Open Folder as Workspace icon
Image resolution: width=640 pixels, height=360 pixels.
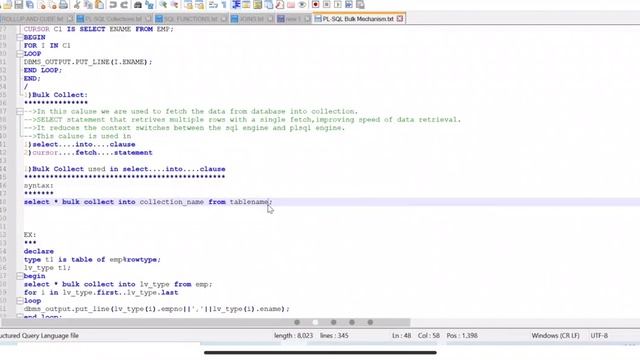tap(291, 5)
